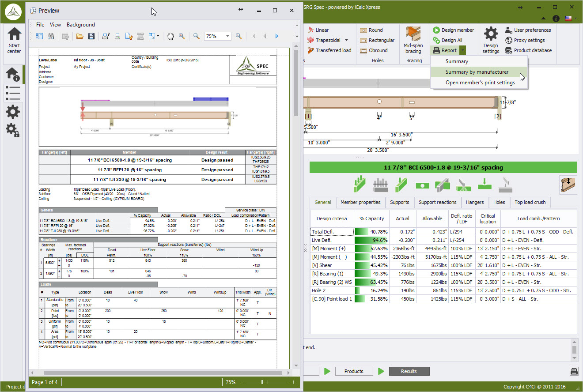Switch to the Top load crush tab
This screenshot has height=392, width=583.
(530, 202)
